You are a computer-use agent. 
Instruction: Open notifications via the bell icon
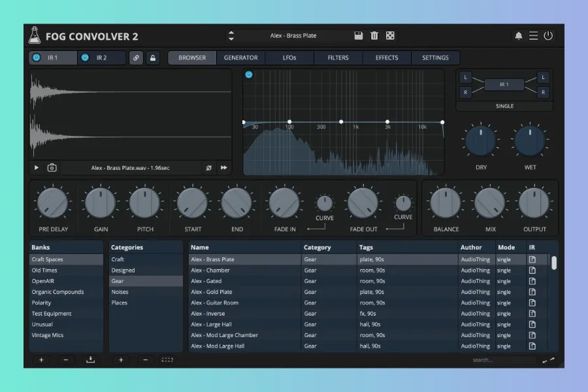tap(519, 36)
